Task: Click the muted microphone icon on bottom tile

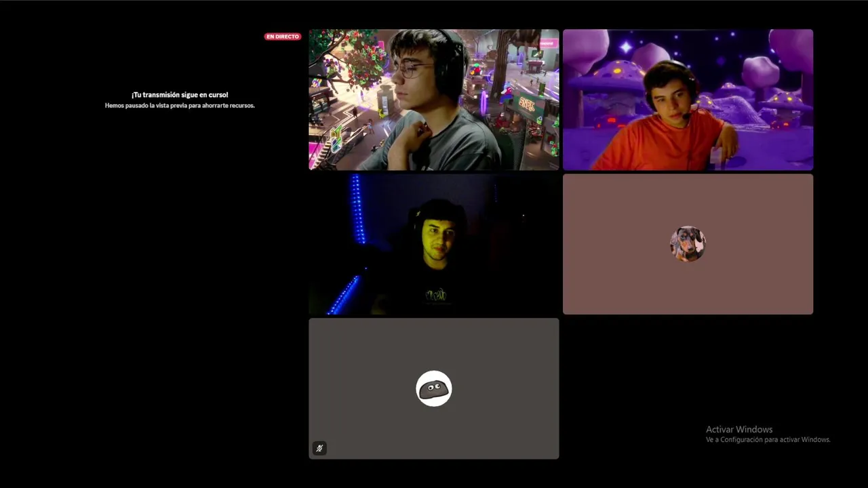Action: click(319, 448)
